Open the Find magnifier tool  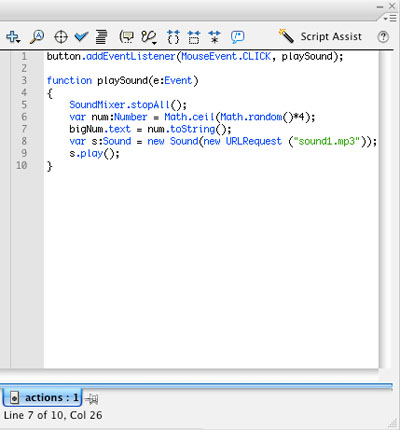37,36
